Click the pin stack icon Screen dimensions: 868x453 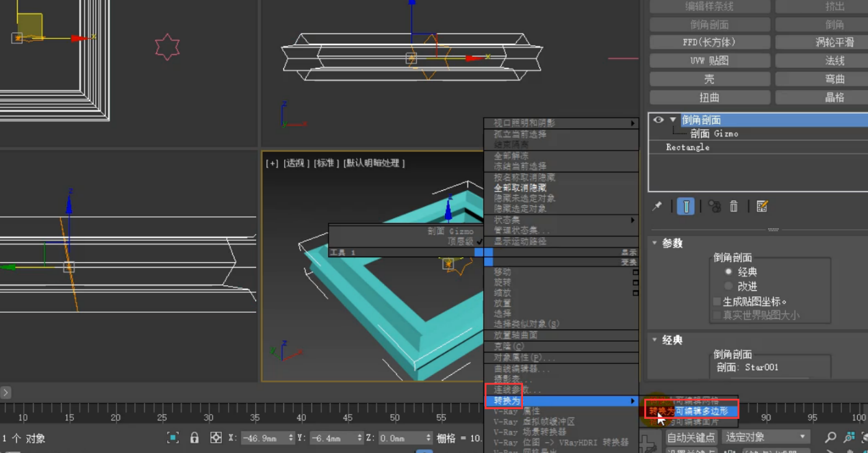coord(657,206)
